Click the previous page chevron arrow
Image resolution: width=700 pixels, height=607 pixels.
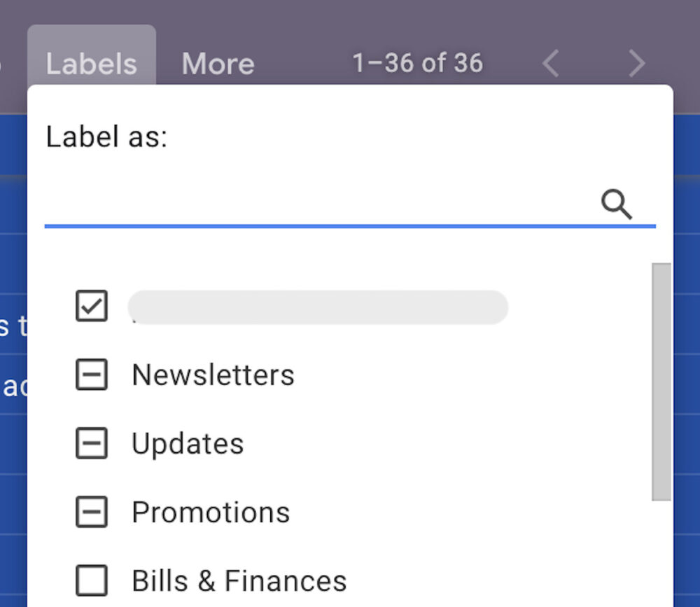click(x=551, y=64)
